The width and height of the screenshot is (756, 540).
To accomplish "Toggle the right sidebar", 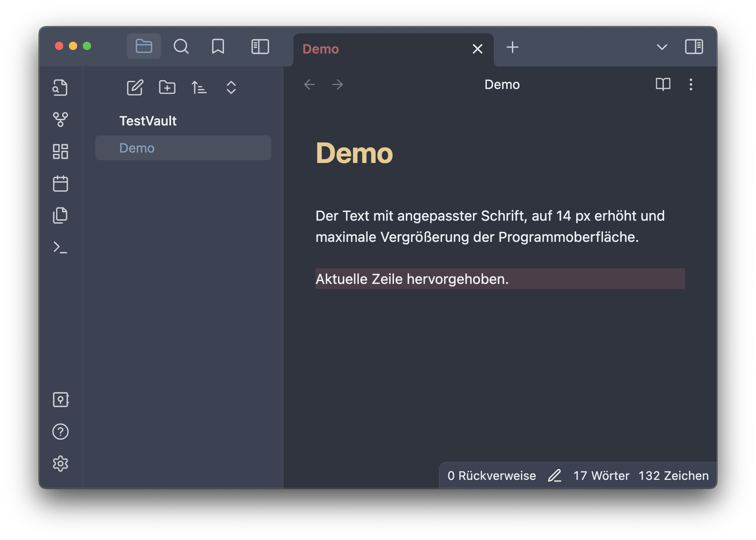I will (x=694, y=47).
